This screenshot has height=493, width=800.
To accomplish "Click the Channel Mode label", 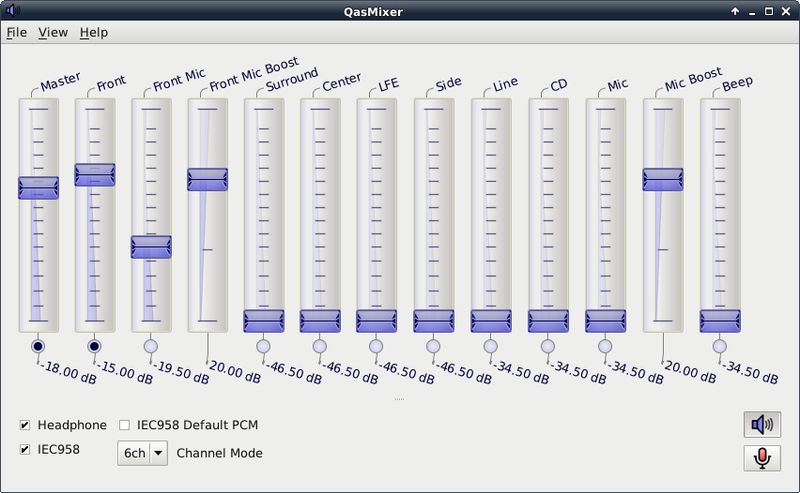I will (219, 453).
